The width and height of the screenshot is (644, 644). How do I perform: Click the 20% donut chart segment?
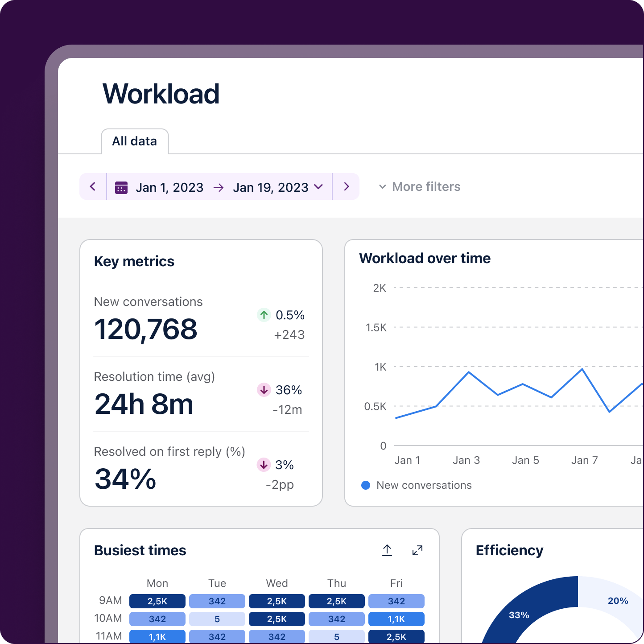click(618, 601)
